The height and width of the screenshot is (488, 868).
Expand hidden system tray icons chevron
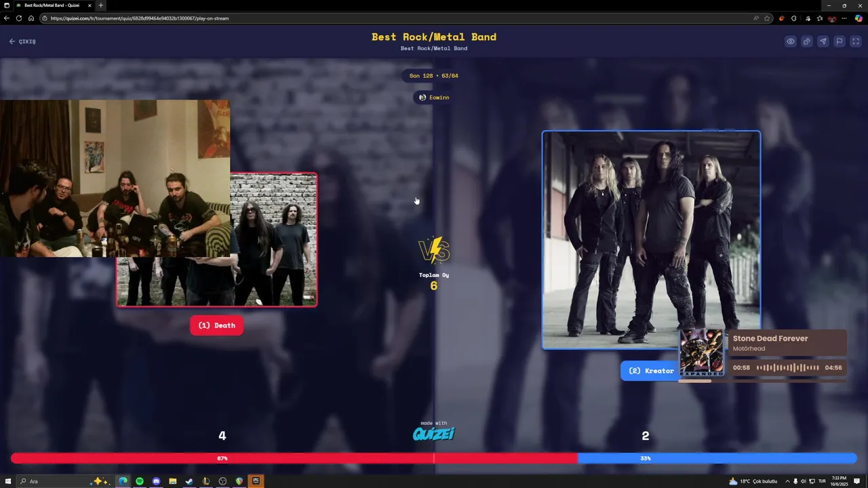point(787,481)
